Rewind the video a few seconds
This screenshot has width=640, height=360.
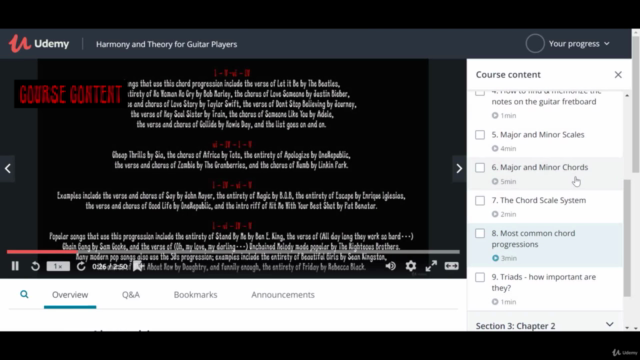tap(36, 266)
